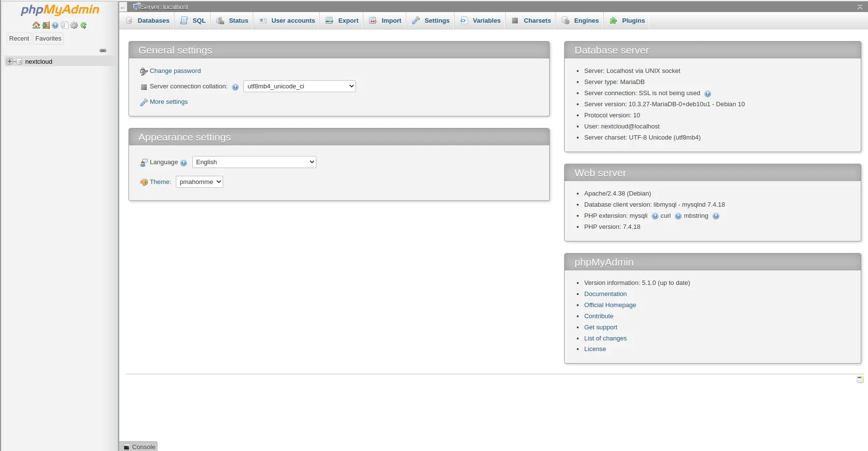Go to the User accounts tab
Screen dimensions: 868x451
tap(286, 21)
